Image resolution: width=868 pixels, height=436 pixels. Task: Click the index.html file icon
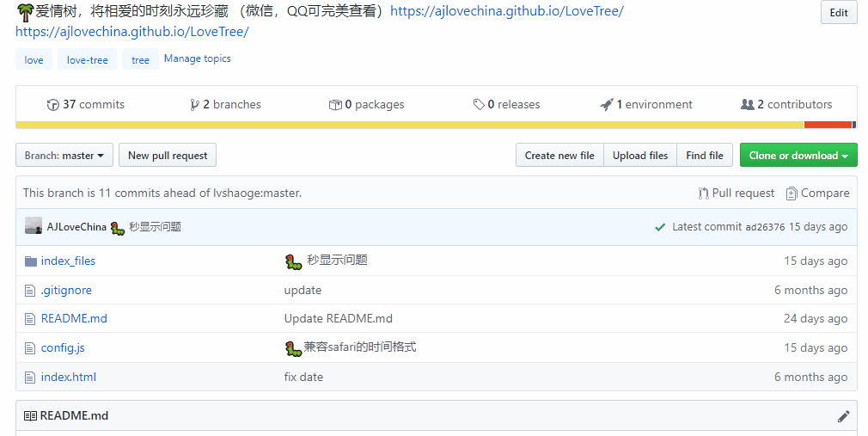click(30, 378)
